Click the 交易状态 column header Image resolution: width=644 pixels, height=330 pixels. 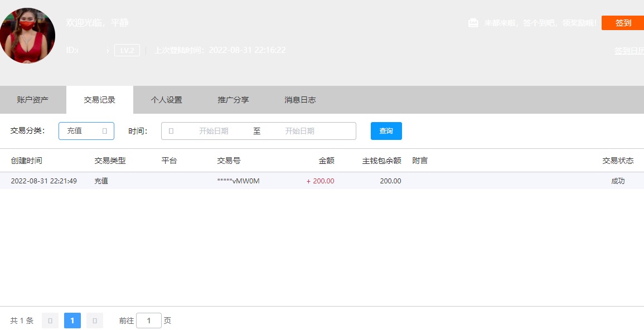618,161
